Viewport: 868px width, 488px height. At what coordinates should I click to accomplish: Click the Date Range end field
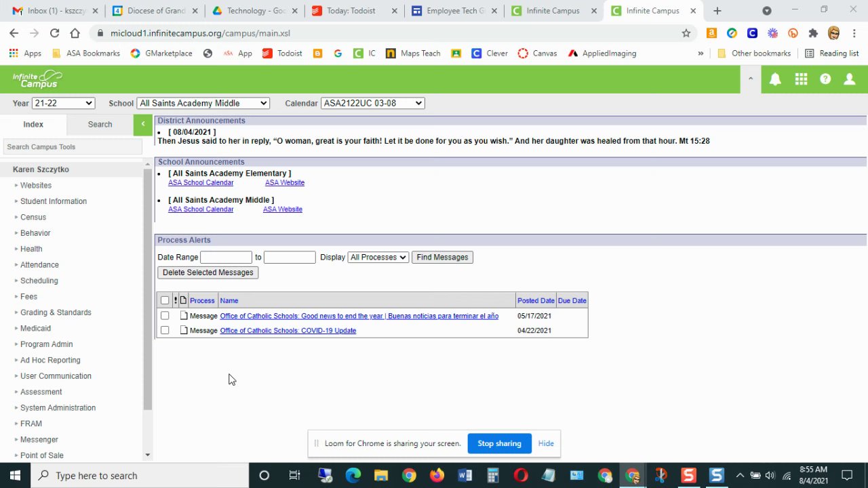pos(290,258)
